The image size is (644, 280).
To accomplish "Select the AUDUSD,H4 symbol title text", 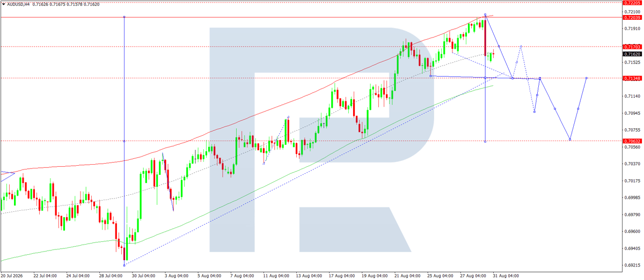I will click(x=18, y=4).
